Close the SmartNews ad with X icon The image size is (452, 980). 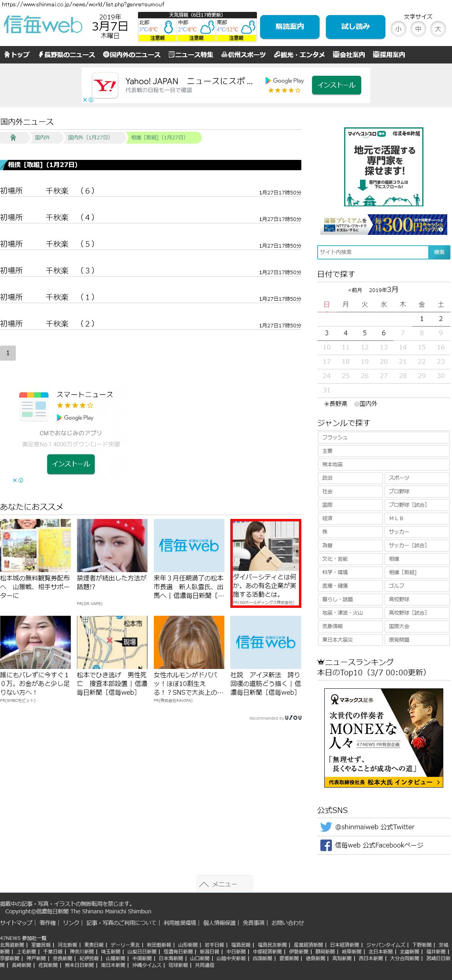(15, 480)
